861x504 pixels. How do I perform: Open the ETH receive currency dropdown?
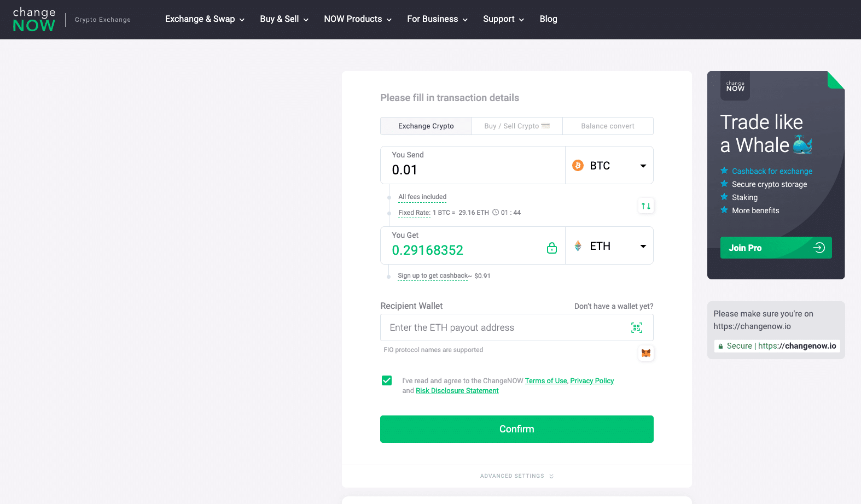tap(609, 246)
